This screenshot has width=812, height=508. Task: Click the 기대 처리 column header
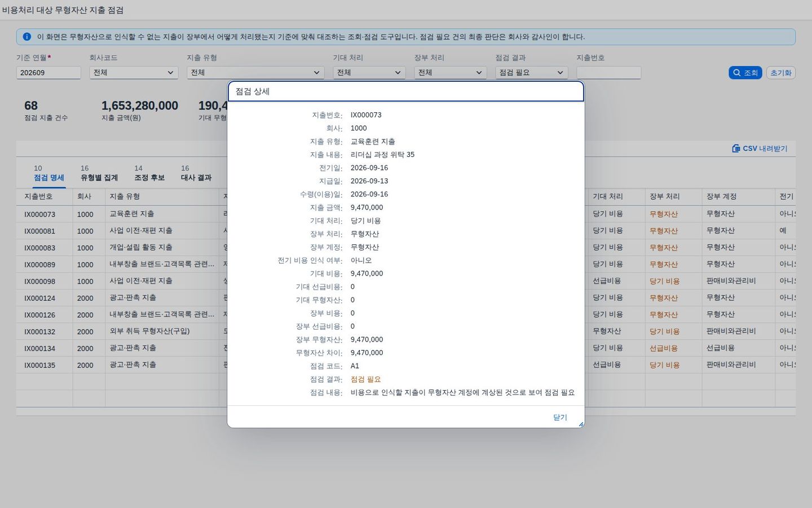(617, 196)
